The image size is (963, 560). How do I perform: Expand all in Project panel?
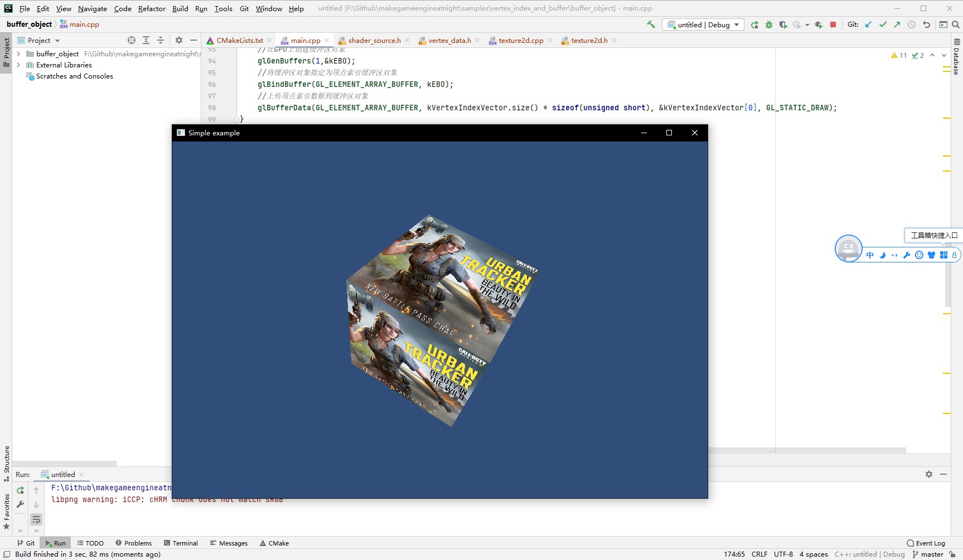tap(146, 40)
